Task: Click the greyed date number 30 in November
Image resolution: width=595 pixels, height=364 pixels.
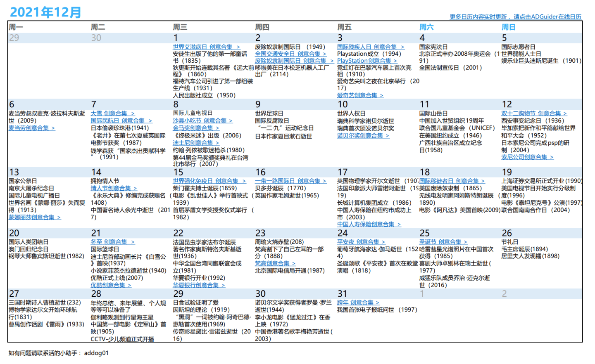Action: pyautogui.click(x=96, y=38)
